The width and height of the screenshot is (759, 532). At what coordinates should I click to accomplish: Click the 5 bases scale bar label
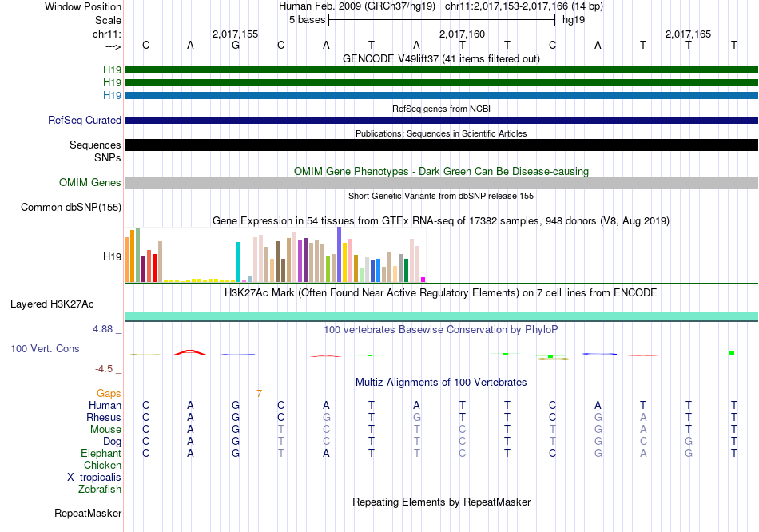308,20
